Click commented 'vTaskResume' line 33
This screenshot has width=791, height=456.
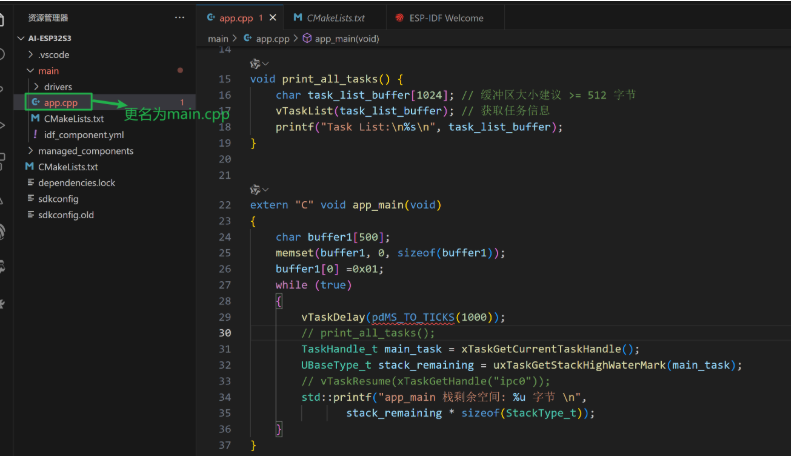pos(425,381)
